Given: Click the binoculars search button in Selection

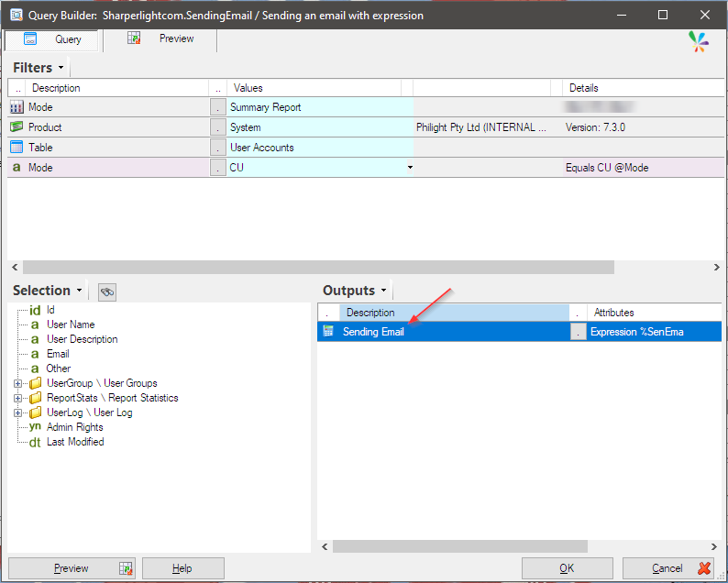Looking at the screenshot, I should [x=107, y=292].
